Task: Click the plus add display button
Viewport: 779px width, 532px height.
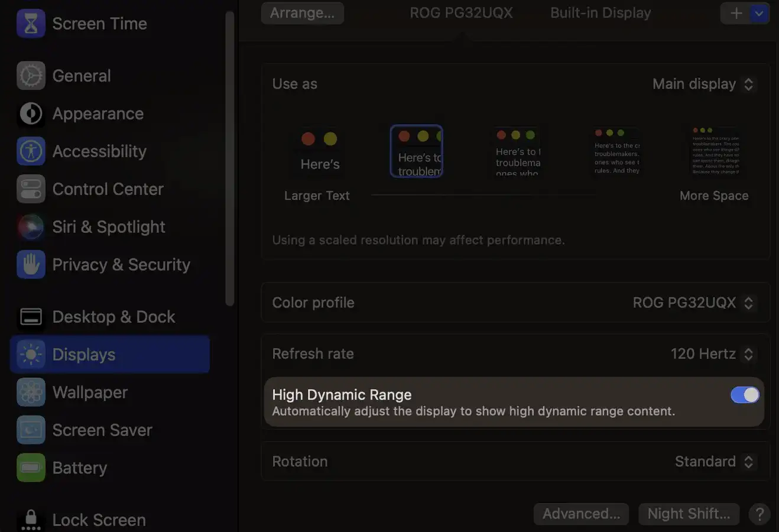Action: pyautogui.click(x=736, y=13)
